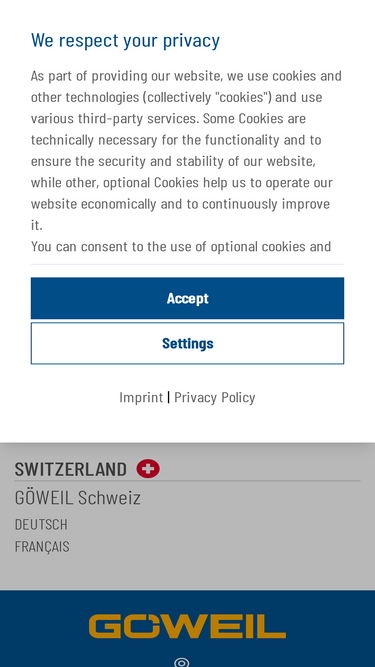Click the "We respect your privacy" heading
Screen dimensions: 375x667
click(x=125, y=40)
